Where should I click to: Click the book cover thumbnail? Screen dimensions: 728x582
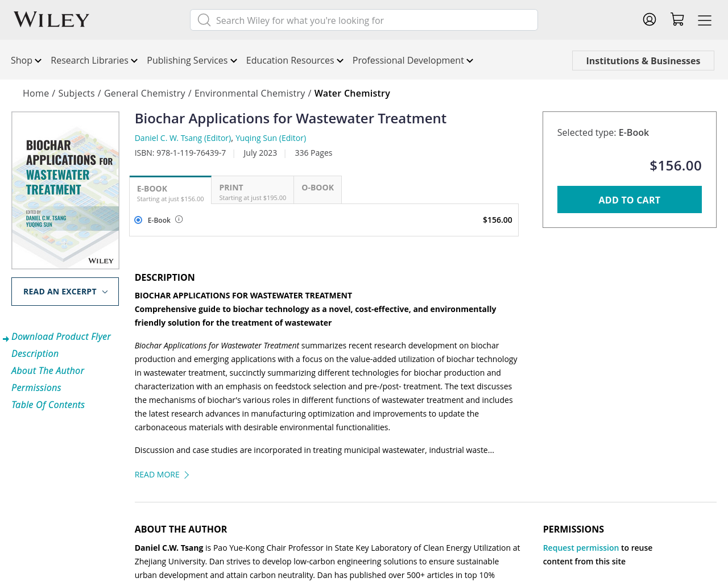coord(65,190)
